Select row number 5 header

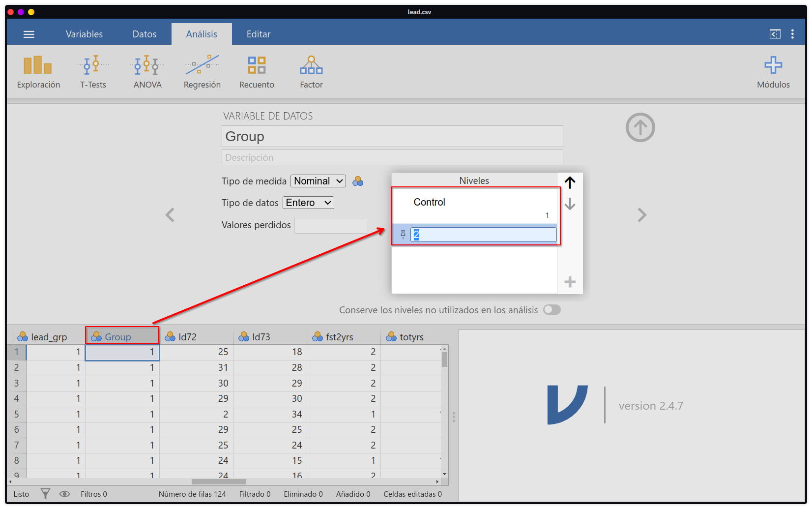point(17,415)
